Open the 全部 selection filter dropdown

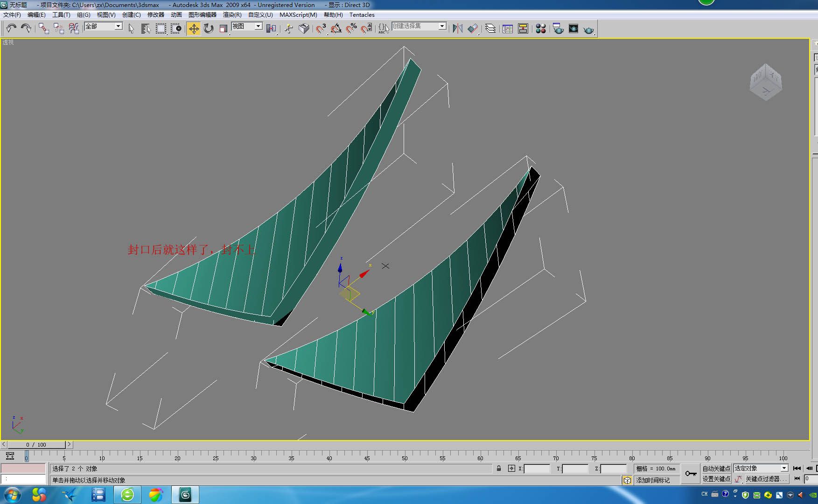(119, 26)
